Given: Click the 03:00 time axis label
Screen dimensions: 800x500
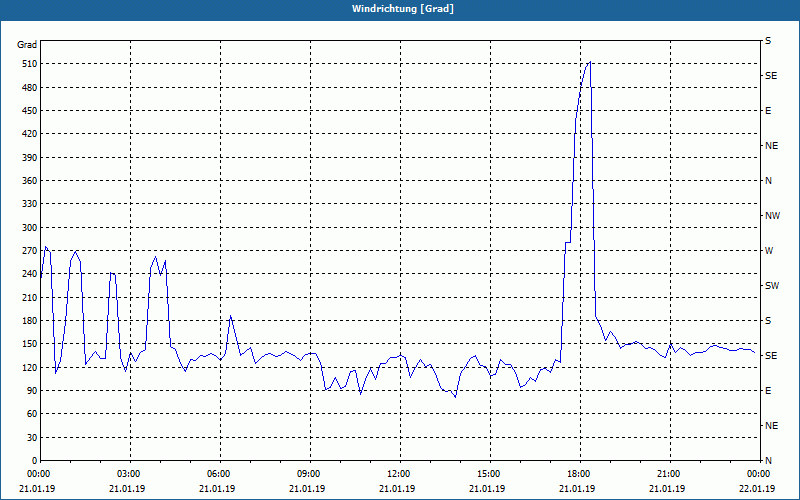Looking at the screenshot, I should (x=131, y=474).
